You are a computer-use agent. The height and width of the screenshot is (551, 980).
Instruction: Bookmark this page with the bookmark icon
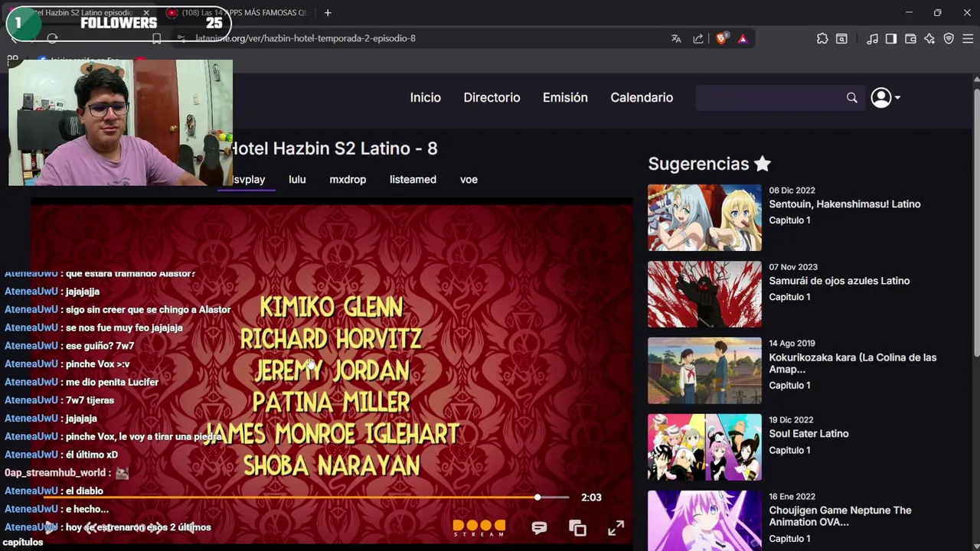click(156, 38)
